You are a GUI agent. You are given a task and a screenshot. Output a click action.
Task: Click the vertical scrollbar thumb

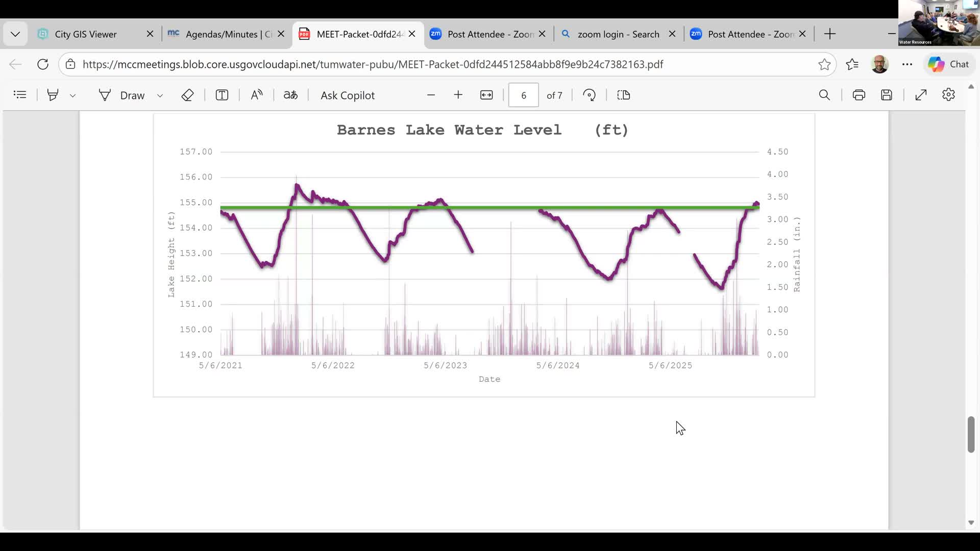(x=971, y=434)
